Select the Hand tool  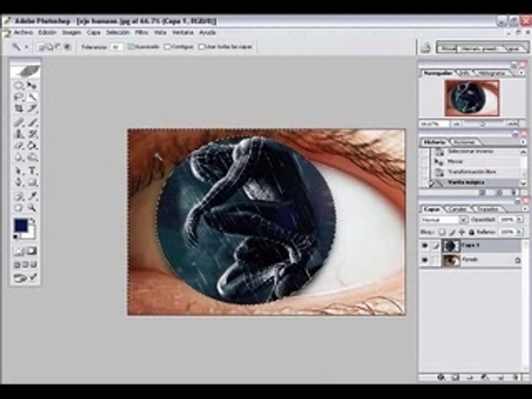click(x=19, y=208)
